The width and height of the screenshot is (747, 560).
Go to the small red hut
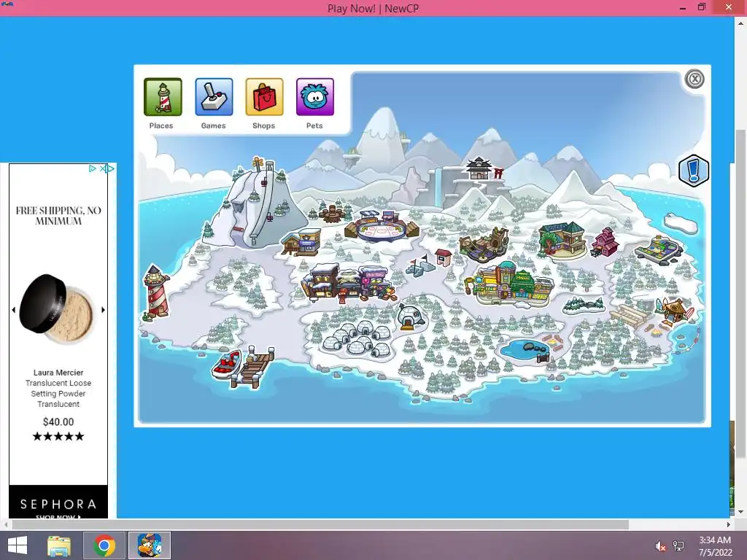[444, 257]
